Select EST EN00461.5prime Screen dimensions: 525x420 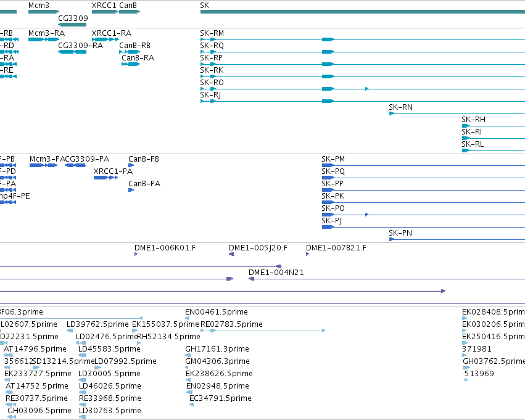(187, 318)
